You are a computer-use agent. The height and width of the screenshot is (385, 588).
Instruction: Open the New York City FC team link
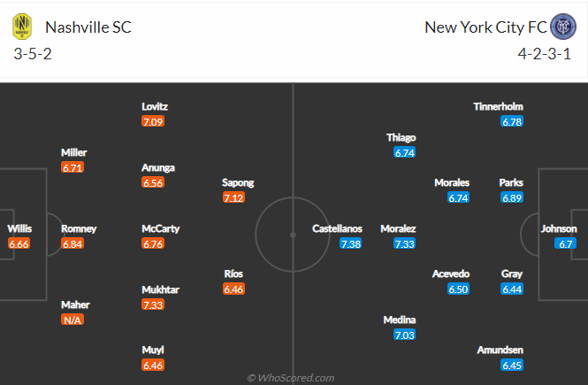pos(485,27)
